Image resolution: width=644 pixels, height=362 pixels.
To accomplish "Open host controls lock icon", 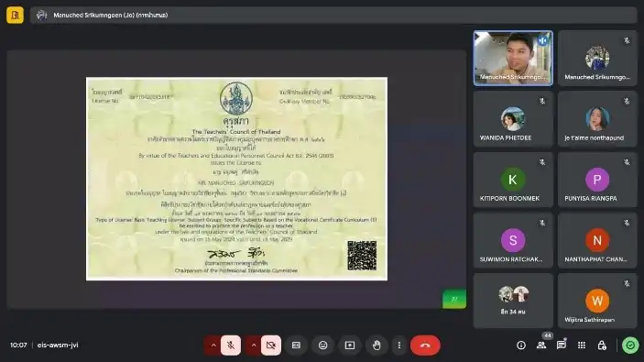I will pyautogui.click(x=602, y=346).
